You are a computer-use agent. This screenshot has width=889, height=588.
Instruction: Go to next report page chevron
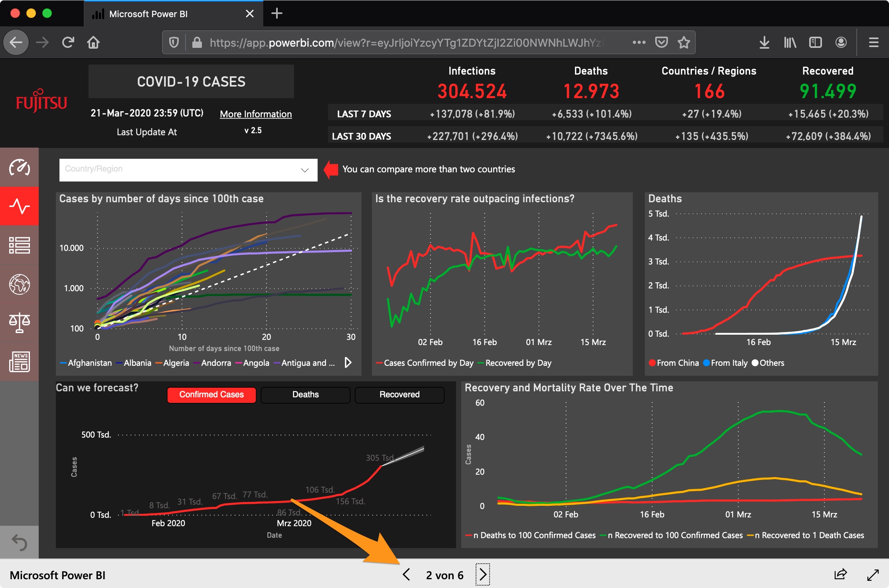click(x=483, y=574)
